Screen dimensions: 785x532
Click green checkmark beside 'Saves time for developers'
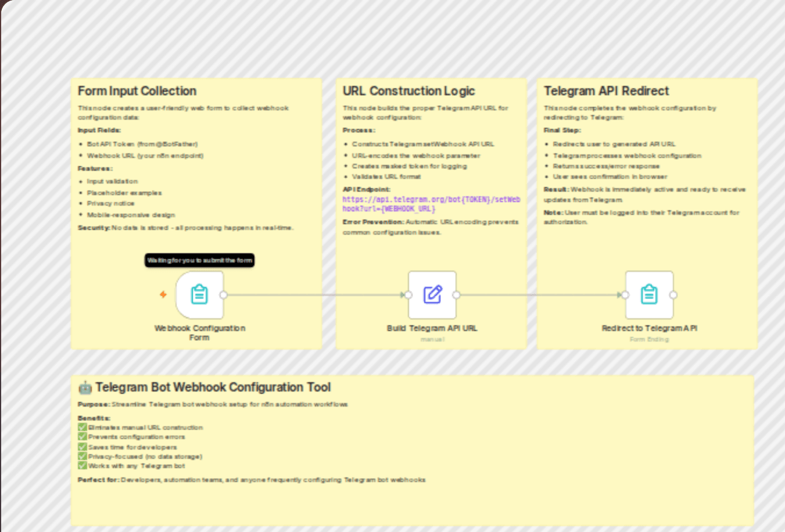click(83, 447)
